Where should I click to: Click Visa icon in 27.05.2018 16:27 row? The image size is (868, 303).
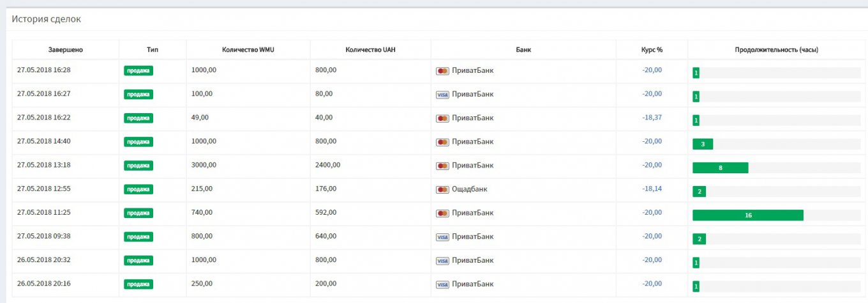click(442, 95)
